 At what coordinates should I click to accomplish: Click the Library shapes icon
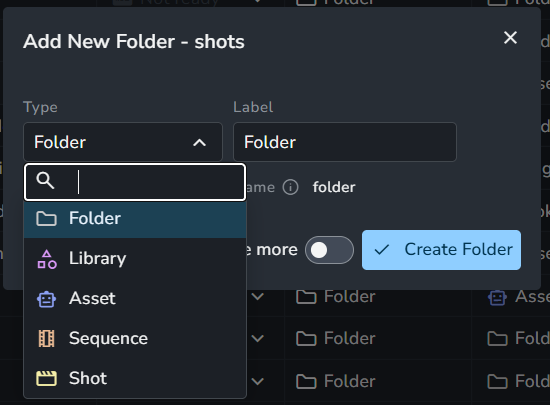tap(47, 259)
